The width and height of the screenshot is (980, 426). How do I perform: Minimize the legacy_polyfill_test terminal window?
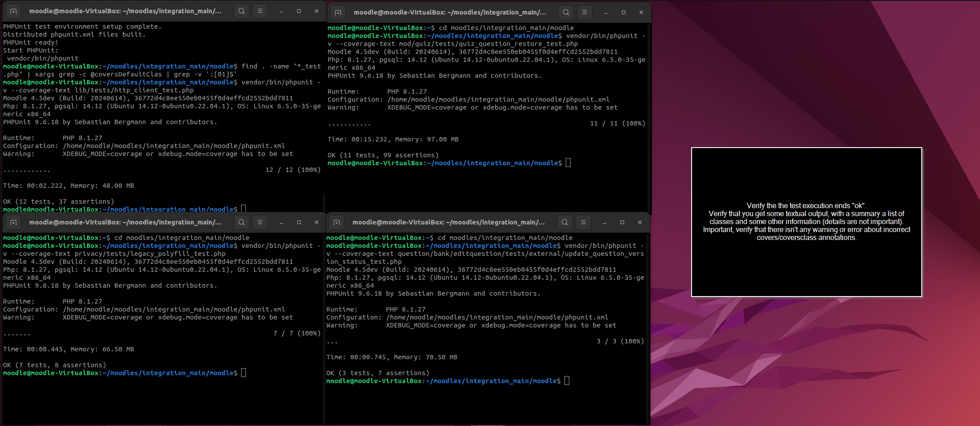coord(281,223)
